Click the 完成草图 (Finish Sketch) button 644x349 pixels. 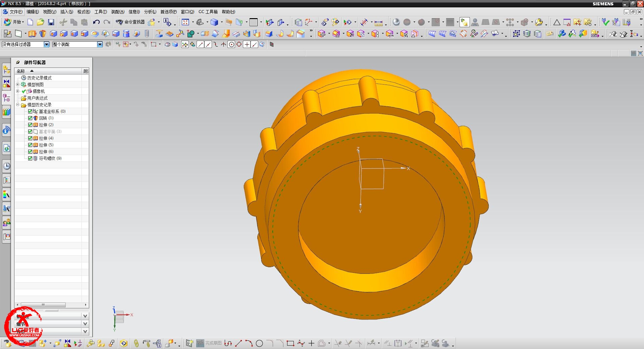pyautogui.click(x=209, y=343)
